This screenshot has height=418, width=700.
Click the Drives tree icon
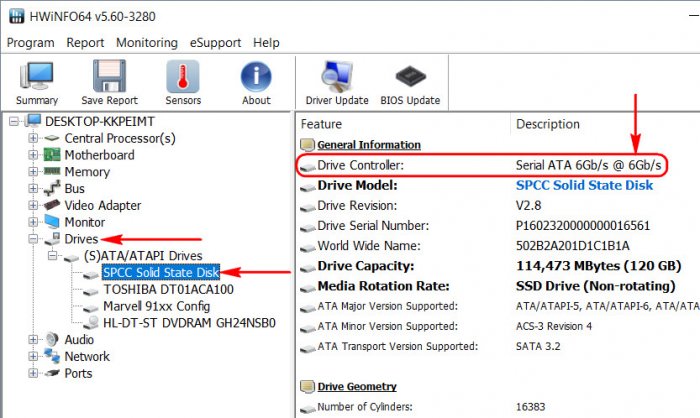click(52, 238)
